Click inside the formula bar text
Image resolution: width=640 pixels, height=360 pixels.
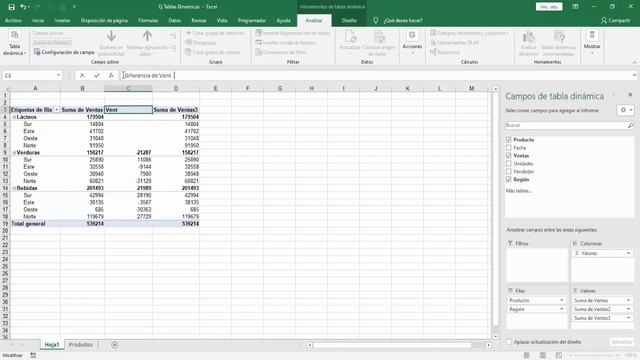click(148, 76)
